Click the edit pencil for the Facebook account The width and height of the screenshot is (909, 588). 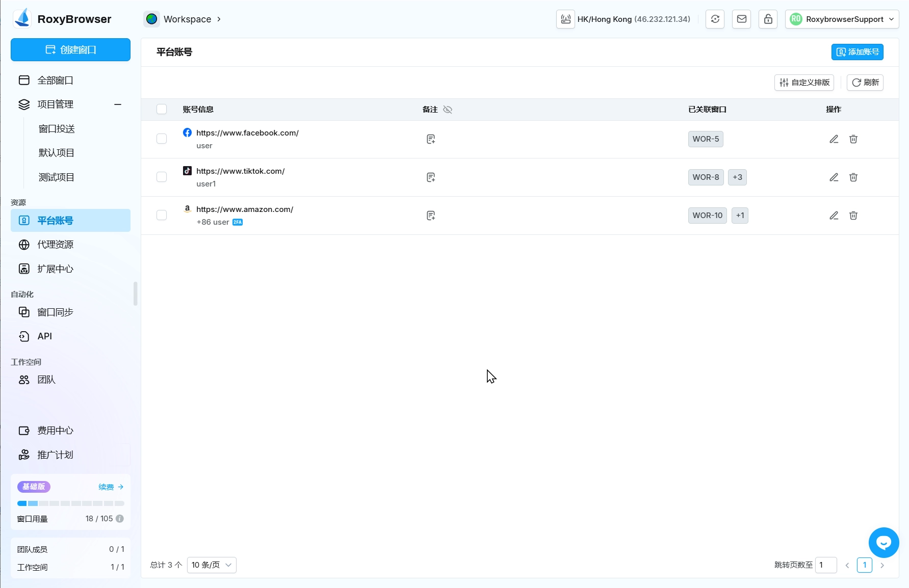click(x=834, y=139)
